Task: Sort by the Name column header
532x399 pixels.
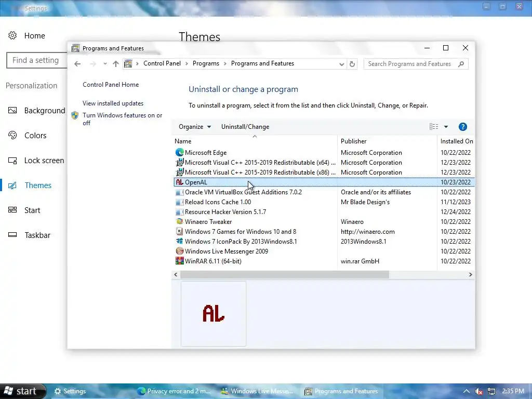Action: coord(255,141)
